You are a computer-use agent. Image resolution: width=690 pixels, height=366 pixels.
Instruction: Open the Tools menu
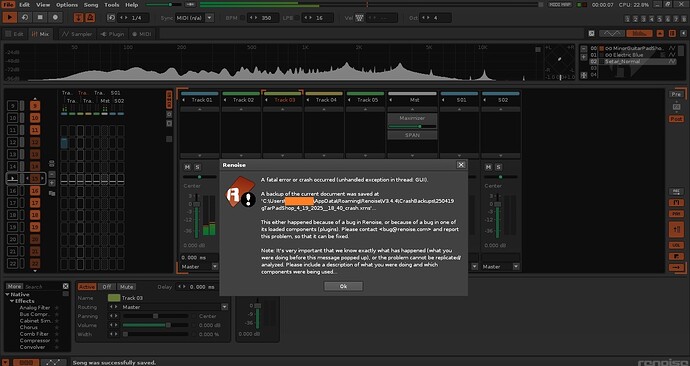pyautogui.click(x=112, y=5)
